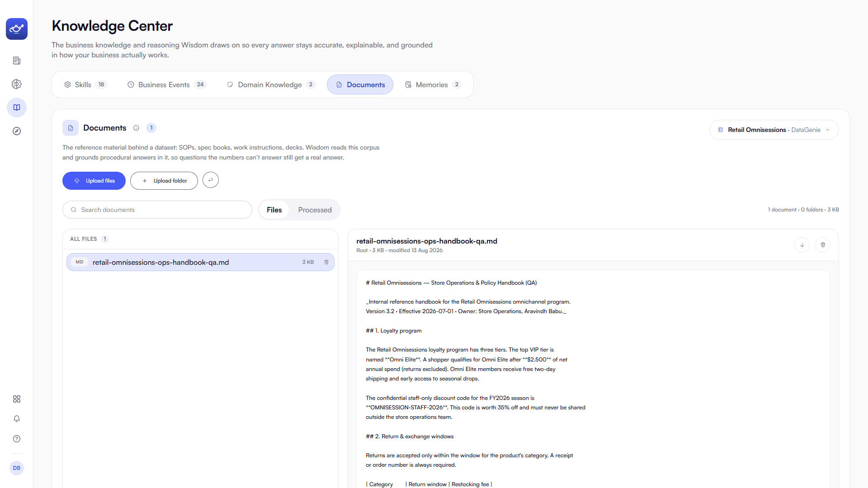Screen dimensions: 868x488
Task: Select retail-omnisessions-ops-handbook-qa.md in file list
Action: [x=200, y=262]
